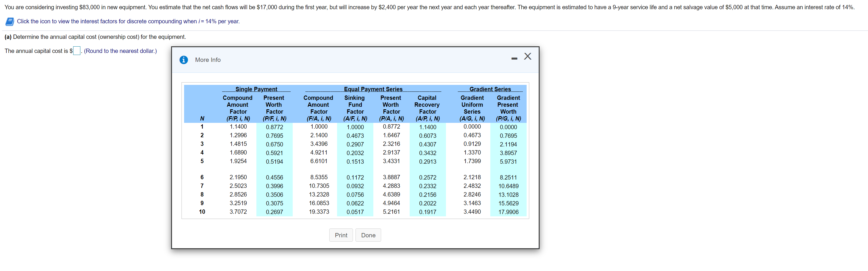Select the Single Payment header

[256, 89]
